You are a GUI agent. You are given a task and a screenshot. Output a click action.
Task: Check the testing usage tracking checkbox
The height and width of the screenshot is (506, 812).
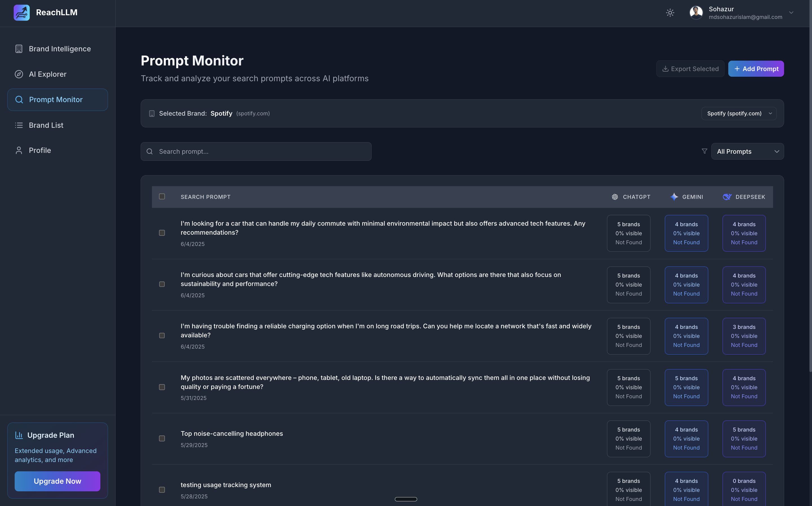[x=162, y=490]
